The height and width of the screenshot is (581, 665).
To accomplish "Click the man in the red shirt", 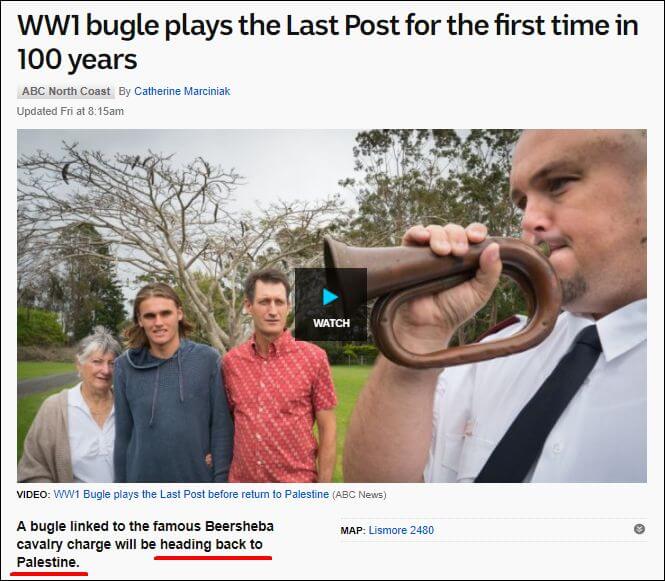I will (x=278, y=377).
